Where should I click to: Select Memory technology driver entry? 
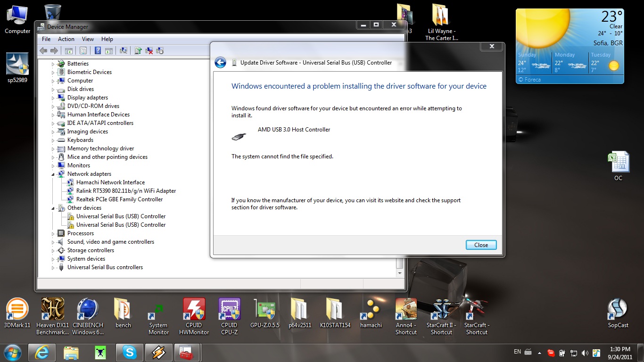pos(100,148)
